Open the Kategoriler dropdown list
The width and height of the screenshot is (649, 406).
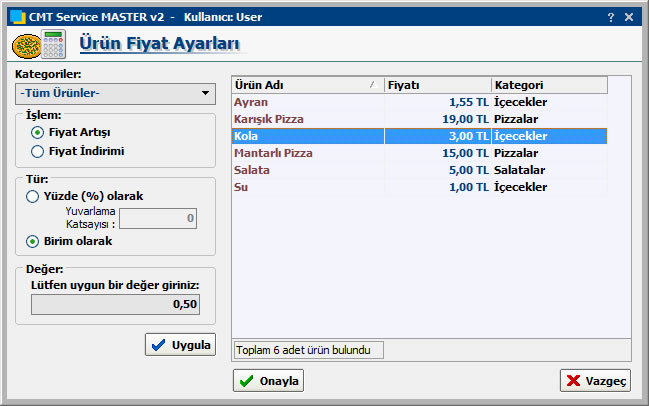tap(116, 93)
